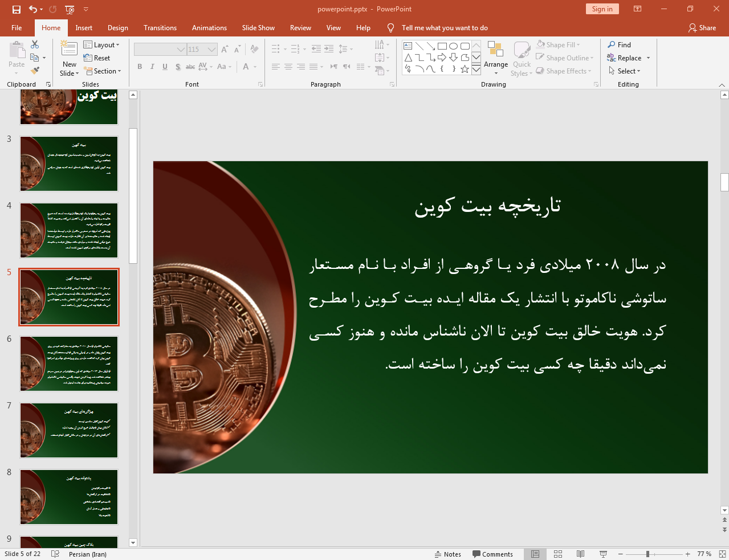Click the Share button
Screen dimensions: 729x560
coord(702,28)
